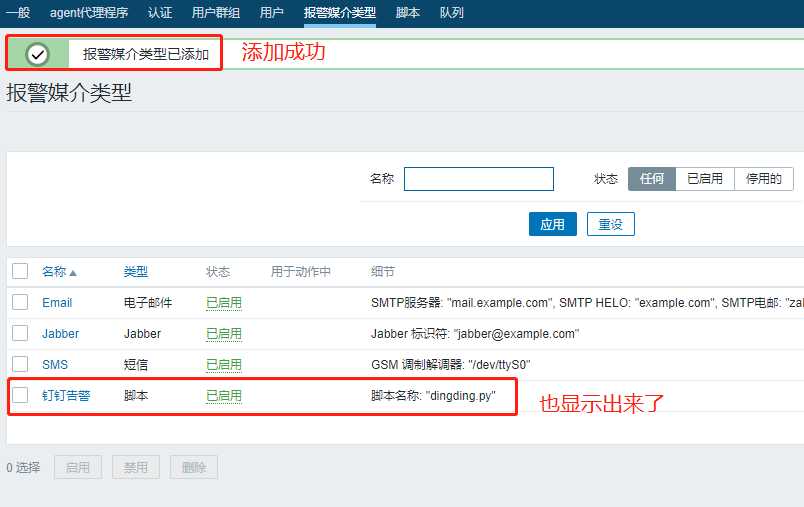Click the 报警媒介类型已添加 message text
The image size is (804, 507).
146,54
